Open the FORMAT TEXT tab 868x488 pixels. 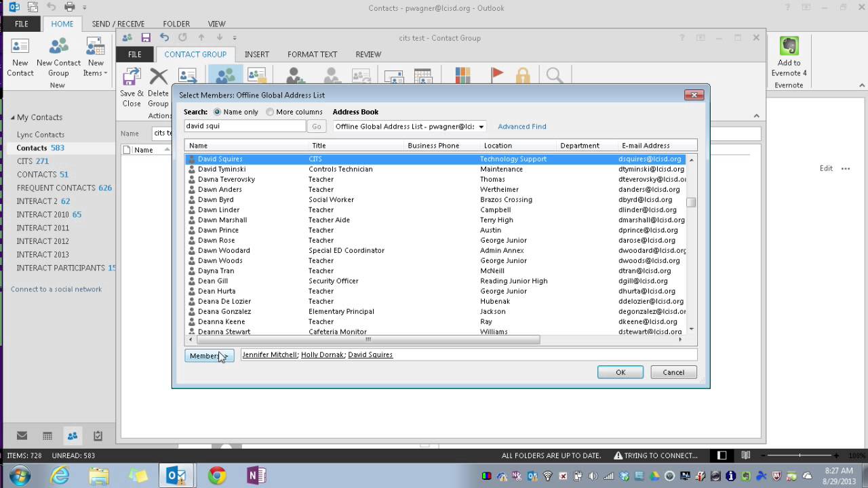pos(312,54)
